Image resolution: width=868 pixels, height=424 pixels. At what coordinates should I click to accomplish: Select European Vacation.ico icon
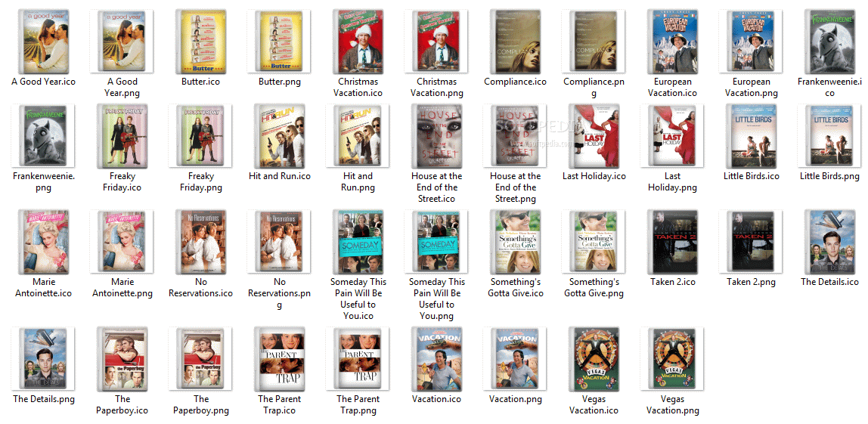[673, 41]
